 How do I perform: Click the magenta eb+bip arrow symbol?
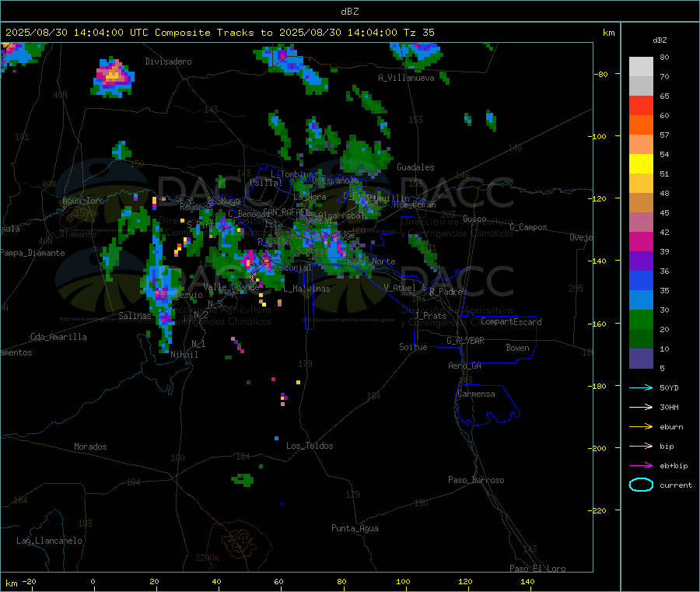[641, 466]
